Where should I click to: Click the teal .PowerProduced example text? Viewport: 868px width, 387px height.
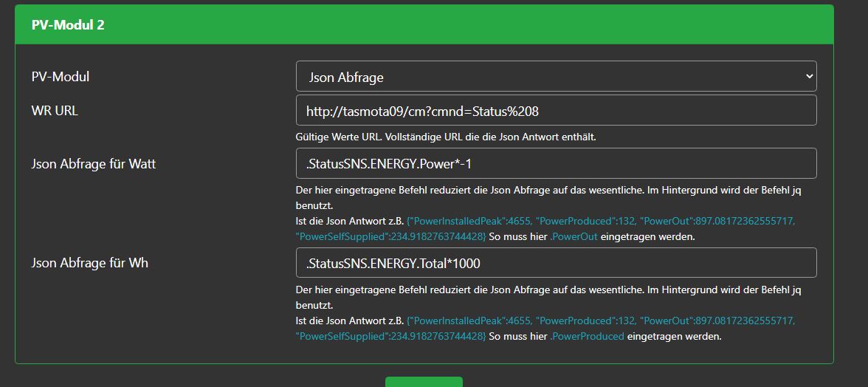(587, 337)
